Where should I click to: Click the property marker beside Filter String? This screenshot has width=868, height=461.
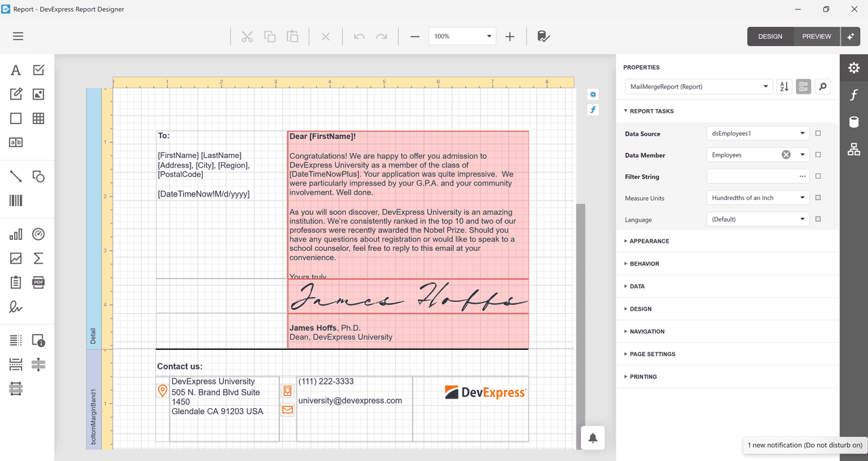pos(818,176)
